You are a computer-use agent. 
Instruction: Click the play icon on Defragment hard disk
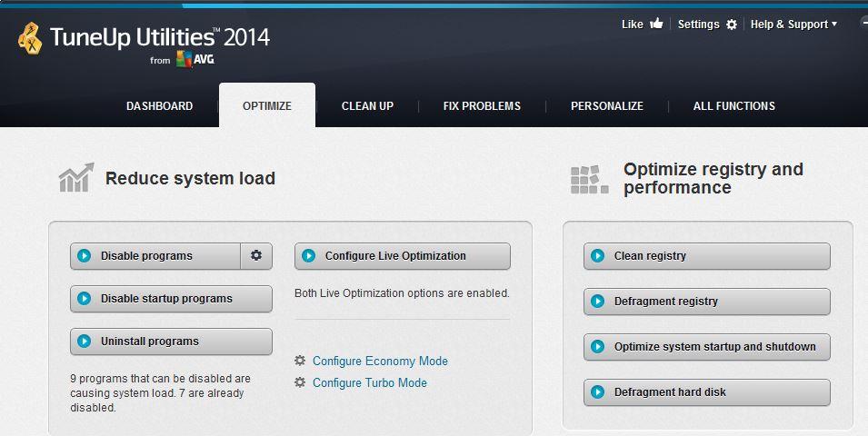[597, 391]
